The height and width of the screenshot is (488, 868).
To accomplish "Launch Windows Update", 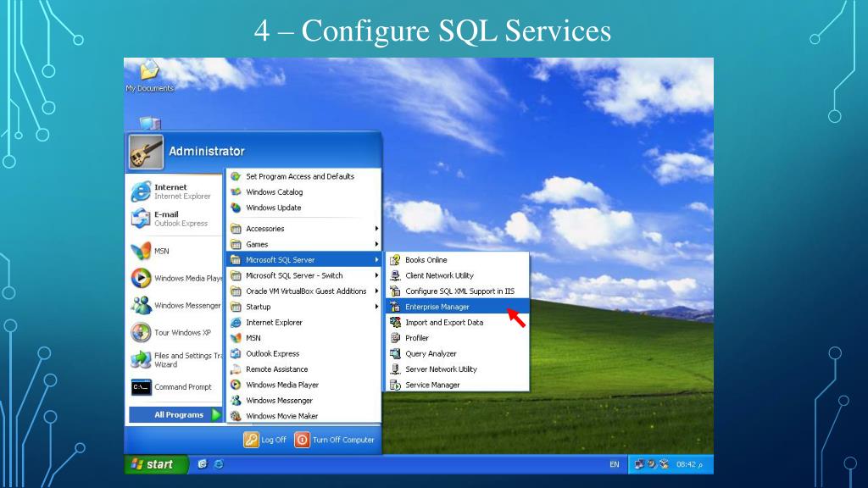I will coord(304,208).
